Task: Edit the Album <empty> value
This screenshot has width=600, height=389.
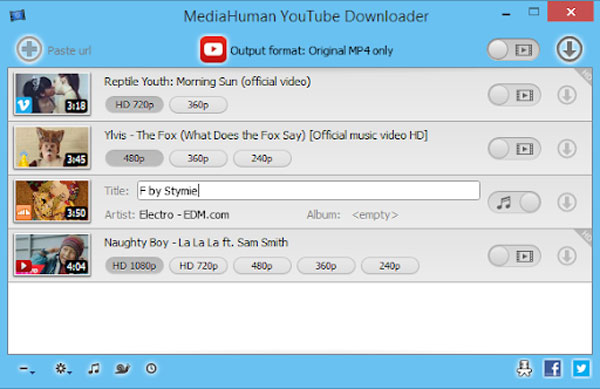Action: click(x=375, y=215)
